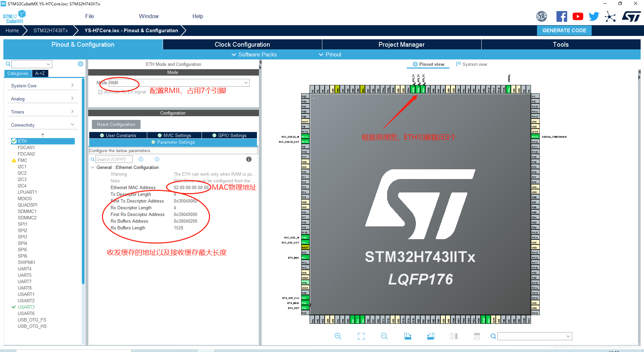Click the parameter search input field
The height and width of the screenshot is (352, 644).
click(114, 159)
